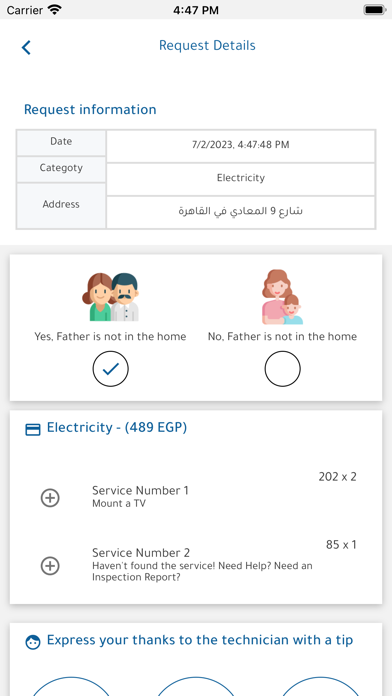
Task: Expand Service Number 2 plus icon
Action: pos(50,566)
